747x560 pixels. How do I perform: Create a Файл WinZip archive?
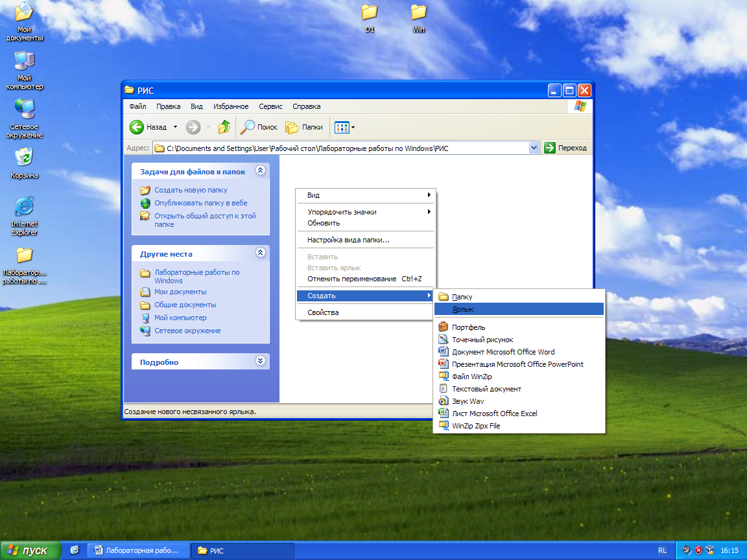pos(519,377)
